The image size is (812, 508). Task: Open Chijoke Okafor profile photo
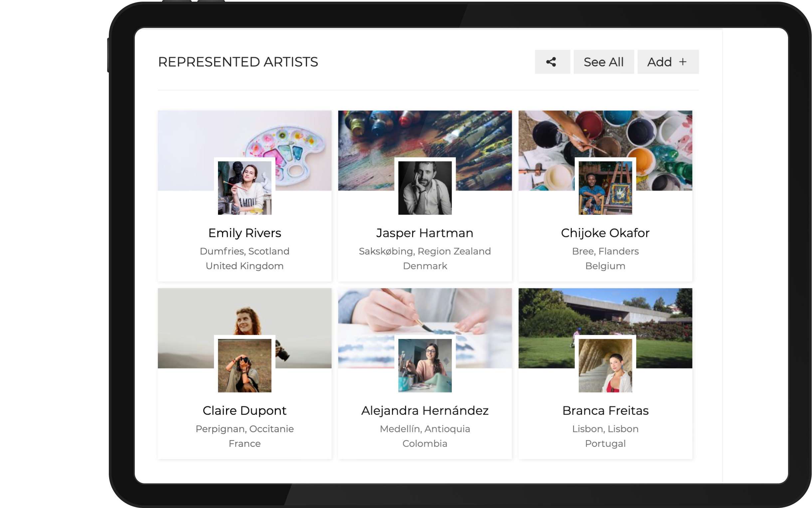pyautogui.click(x=605, y=188)
